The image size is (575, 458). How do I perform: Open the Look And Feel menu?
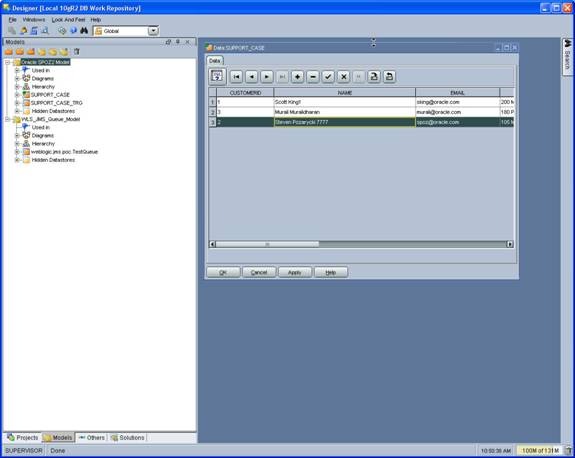click(x=68, y=19)
